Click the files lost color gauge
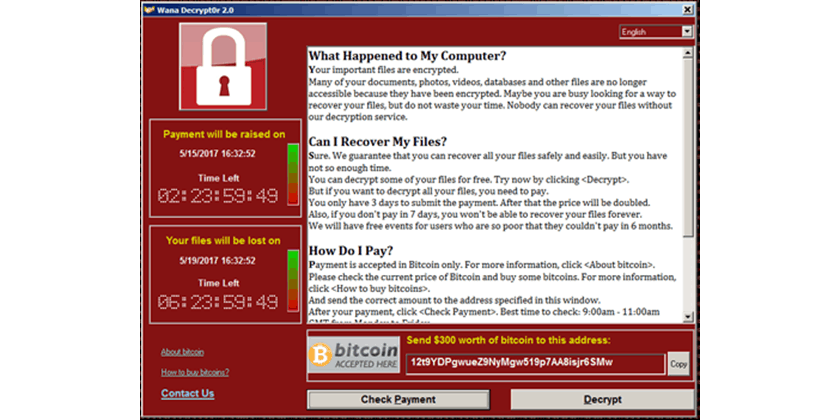 [293, 281]
